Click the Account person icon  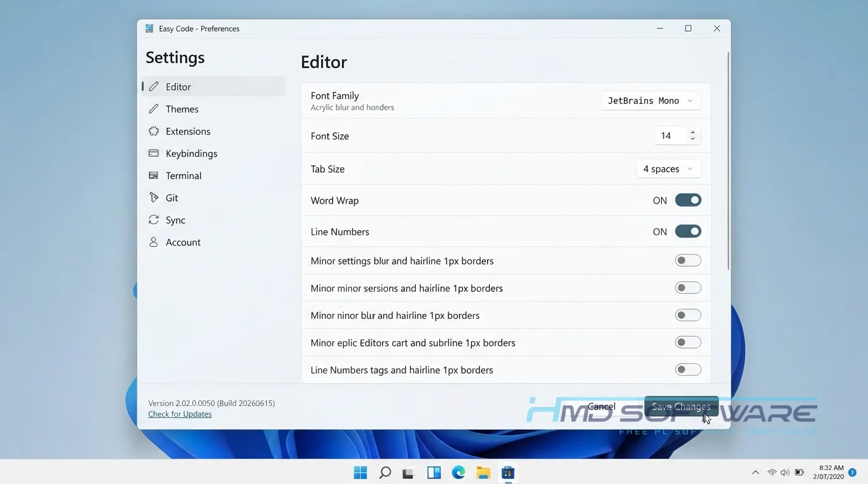[153, 242]
